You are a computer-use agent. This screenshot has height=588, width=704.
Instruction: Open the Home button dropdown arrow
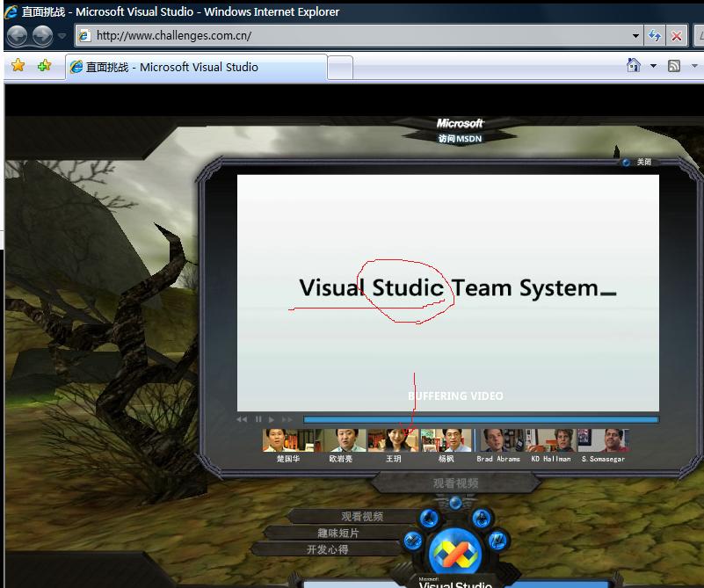(653, 66)
